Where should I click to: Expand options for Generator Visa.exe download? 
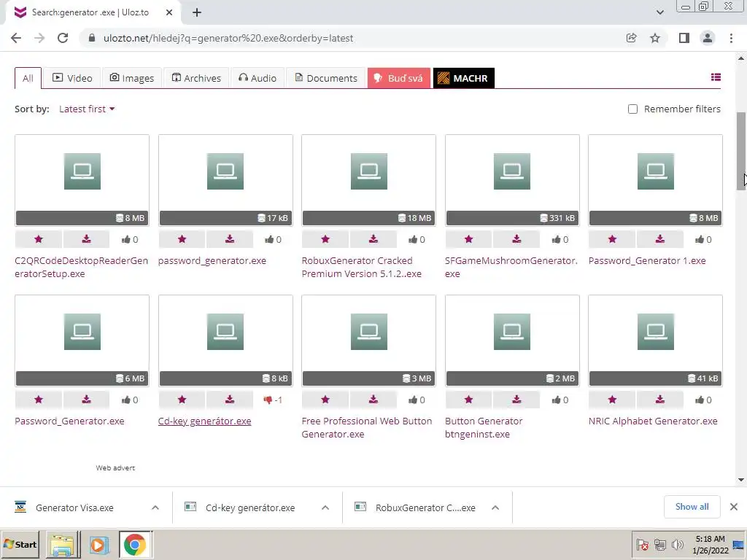(x=155, y=507)
